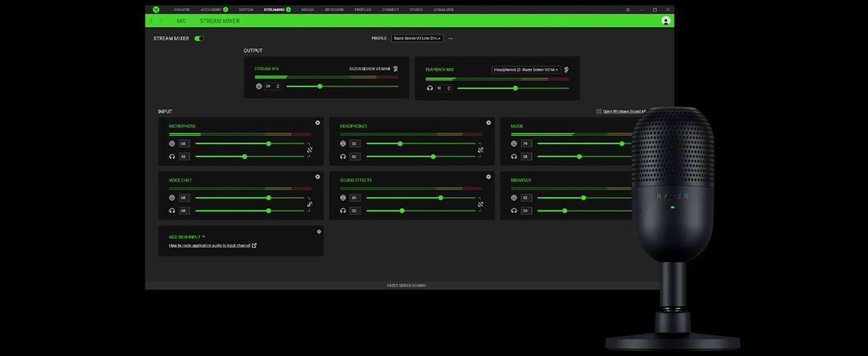The image size is (868, 356).
Task: Open the Profile dropdown
Action: [x=417, y=38]
